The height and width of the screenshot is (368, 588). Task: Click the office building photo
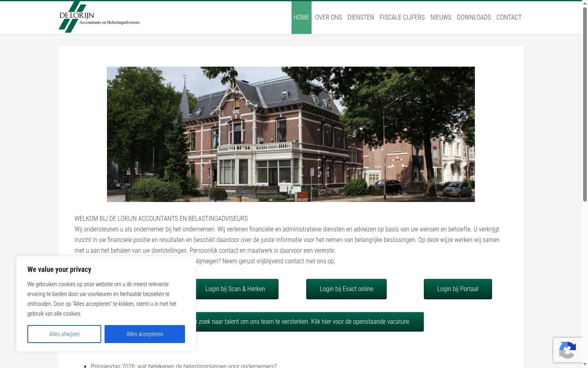(x=291, y=134)
